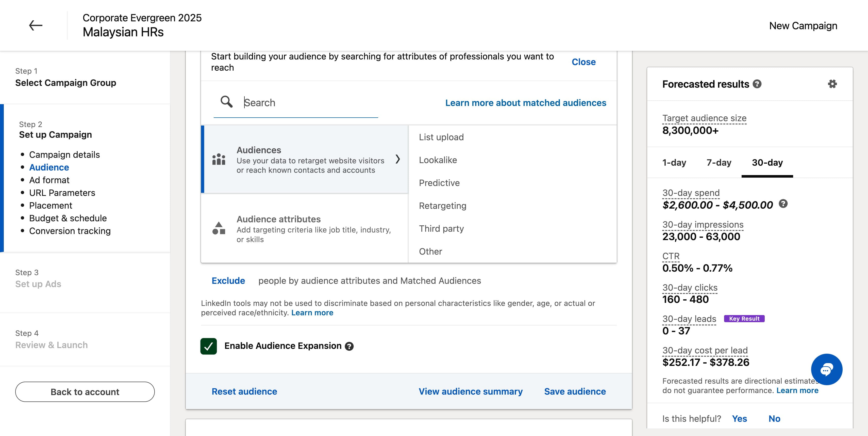868x436 pixels.
Task: Click Exclude link for audiences
Action: pos(228,281)
